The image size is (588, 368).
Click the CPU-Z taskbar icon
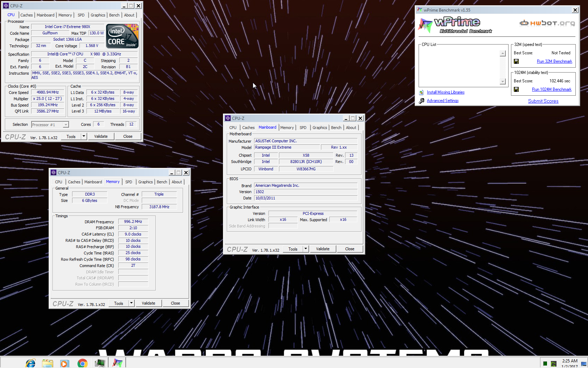coord(100,363)
